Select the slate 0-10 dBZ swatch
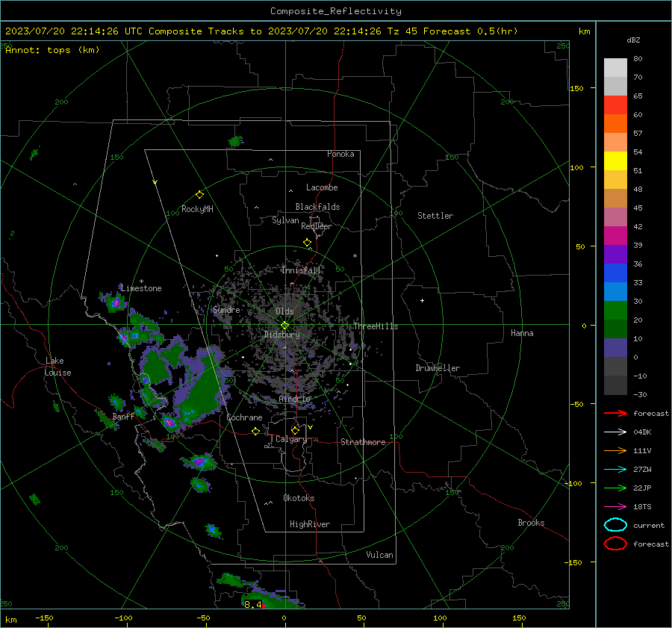Screen dimensions: 672x628 615,348
